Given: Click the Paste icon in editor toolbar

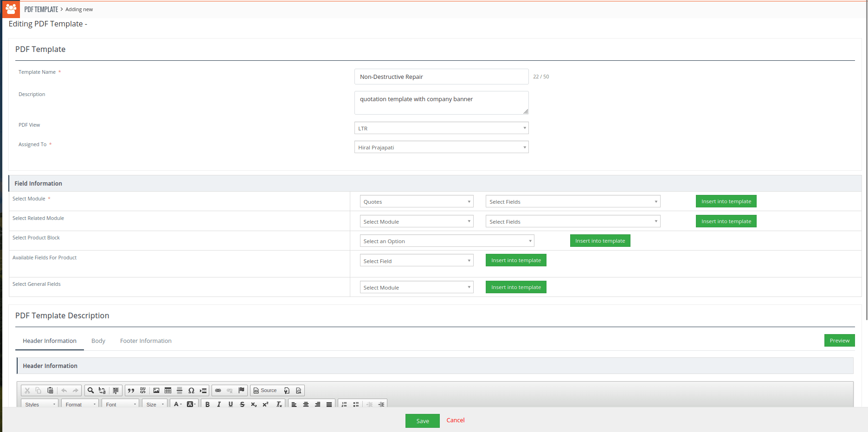Looking at the screenshot, I should tap(51, 391).
